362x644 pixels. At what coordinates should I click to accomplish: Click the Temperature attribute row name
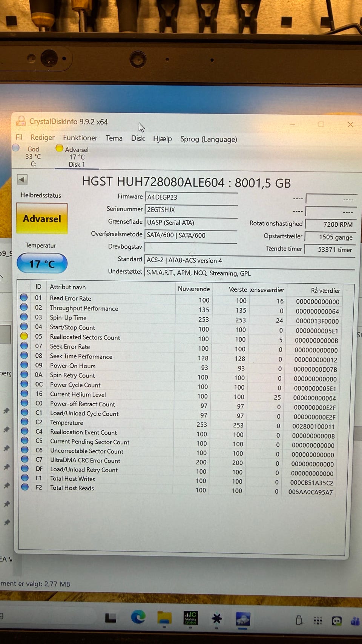coord(67,423)
